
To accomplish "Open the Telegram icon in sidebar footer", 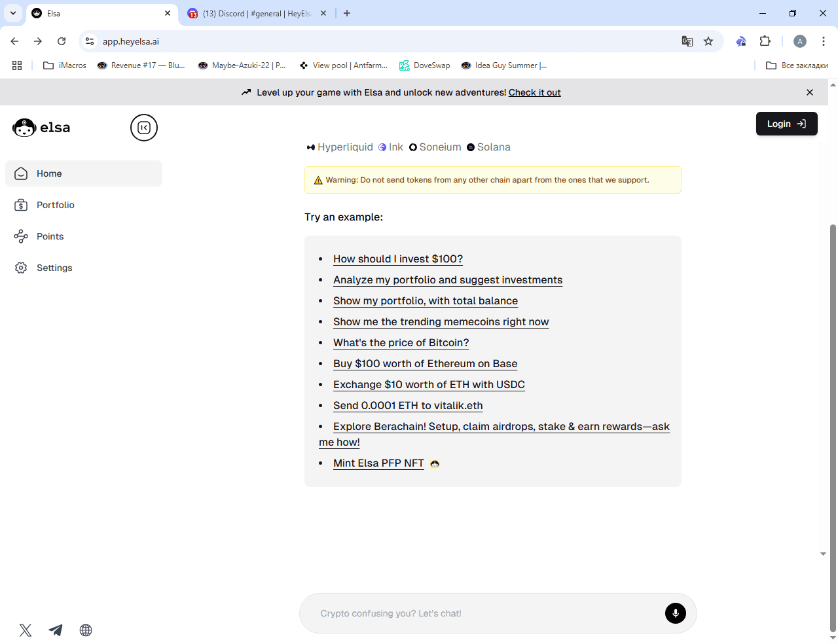I will pyautogui.click(x=56, y=630).
